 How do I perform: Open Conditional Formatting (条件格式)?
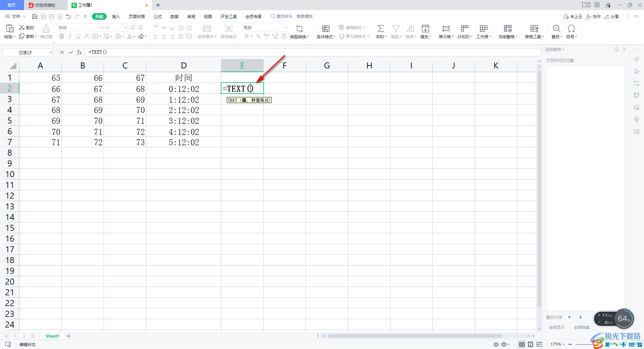326,32
